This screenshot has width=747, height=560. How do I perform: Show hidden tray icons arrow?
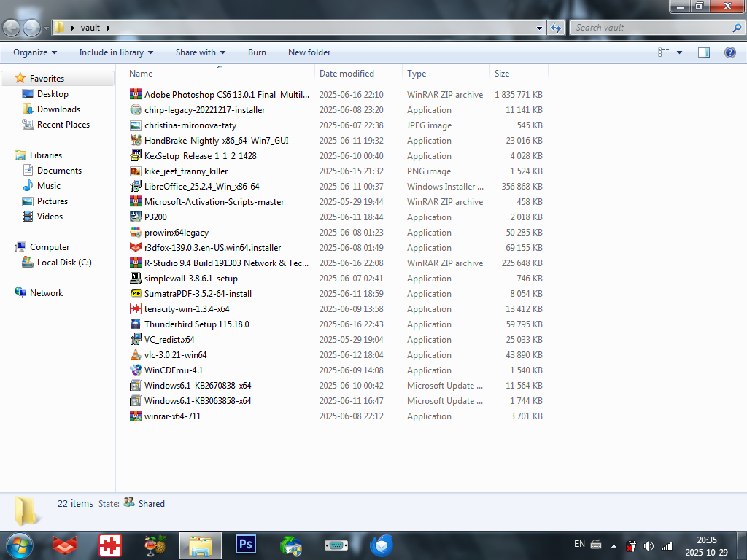[x=614, y=545]
